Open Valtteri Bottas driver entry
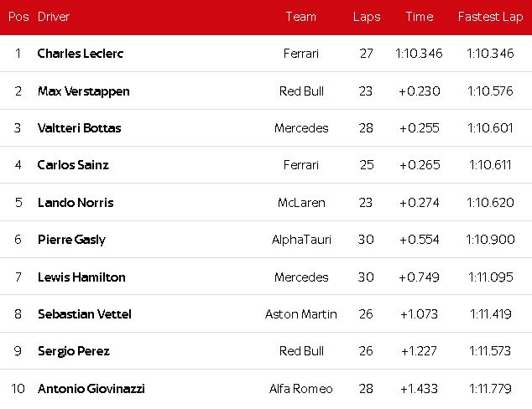The height and width of the screenshot is (409, 532). tap(80, 128)
